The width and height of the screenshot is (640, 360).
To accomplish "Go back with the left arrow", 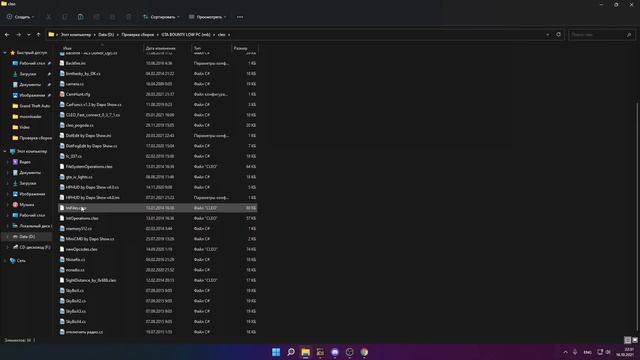I will tap(7, 35).
